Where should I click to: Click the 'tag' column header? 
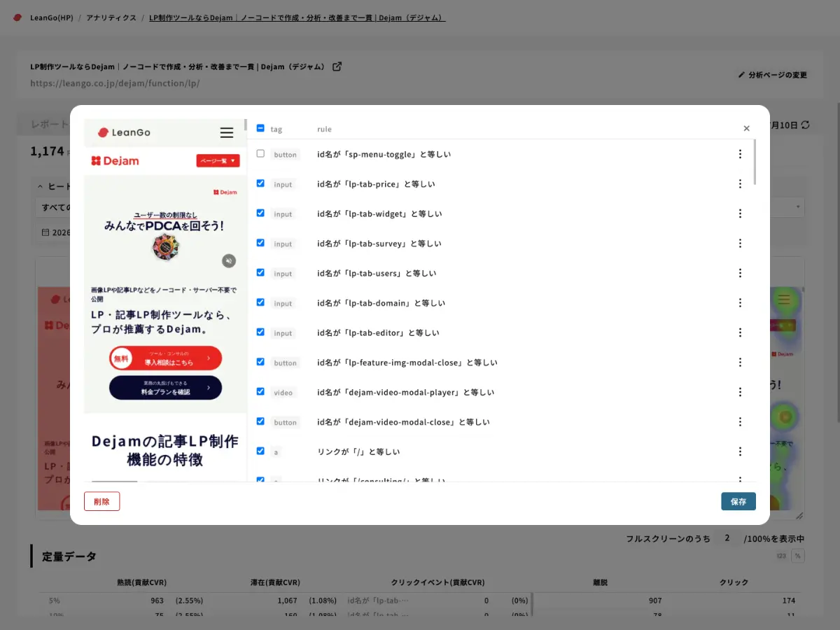(276, 129)
